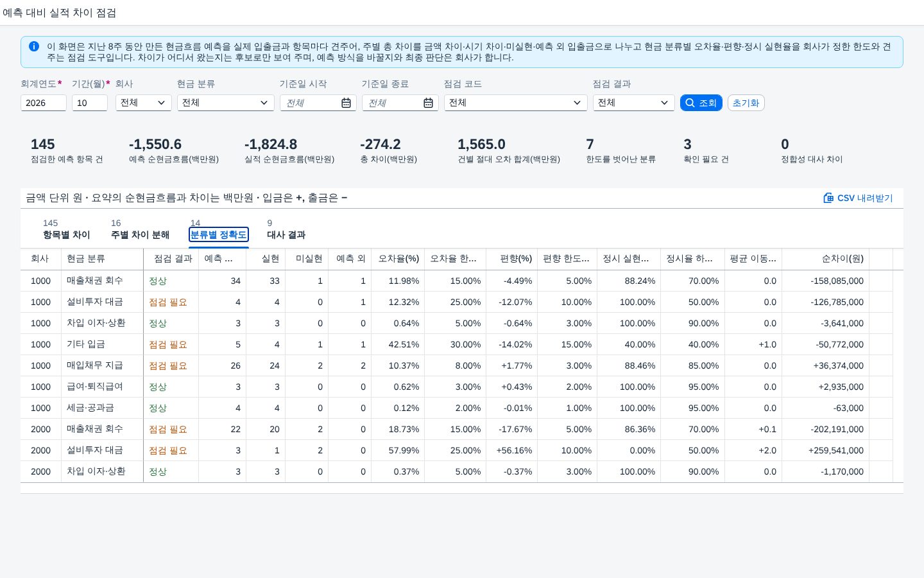Select the 7 한도를 벗어난 분류 tile
This screenshot has width=924, height=578.
pos(620,151)
